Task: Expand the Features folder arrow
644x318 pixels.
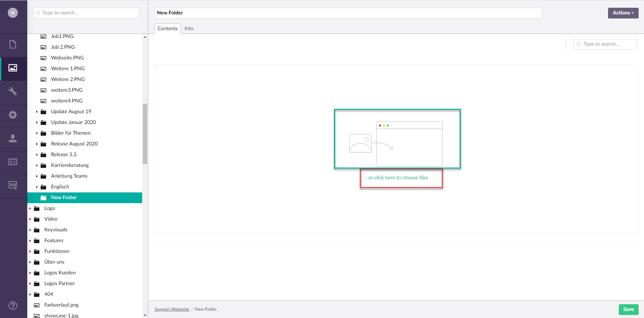Action: 30,240
